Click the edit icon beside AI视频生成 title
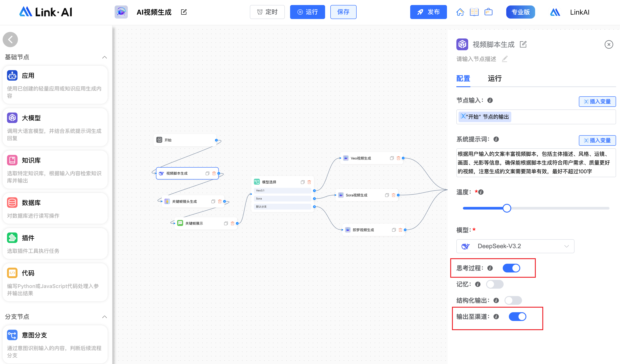The width and height of the screenshot is (620, 364). click(x=184, y=12)
